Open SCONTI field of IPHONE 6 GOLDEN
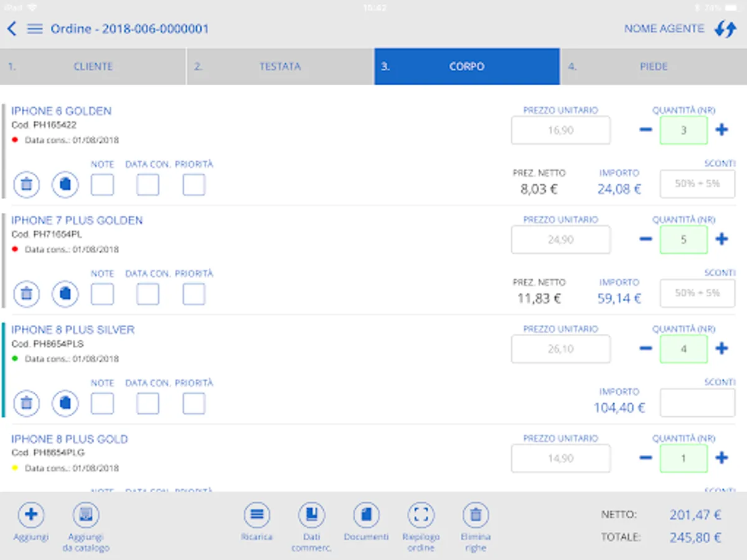Viewport: 747px width, 560px height. tap(697, 184)
